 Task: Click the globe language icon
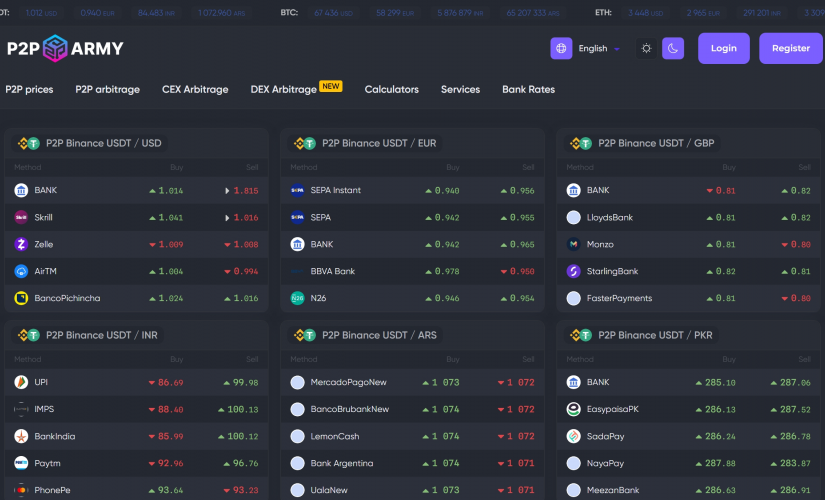pos(561,48)
